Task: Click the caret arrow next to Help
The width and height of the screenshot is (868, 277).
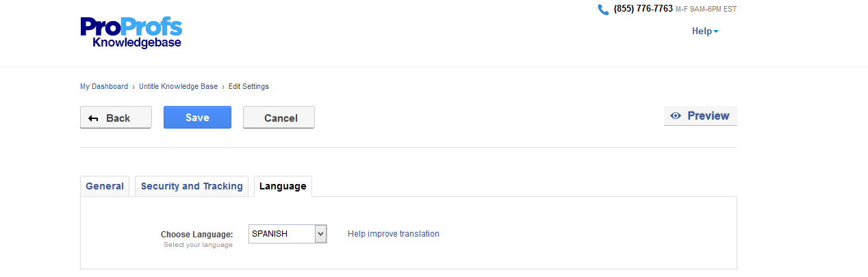Action: coord(716,31)
